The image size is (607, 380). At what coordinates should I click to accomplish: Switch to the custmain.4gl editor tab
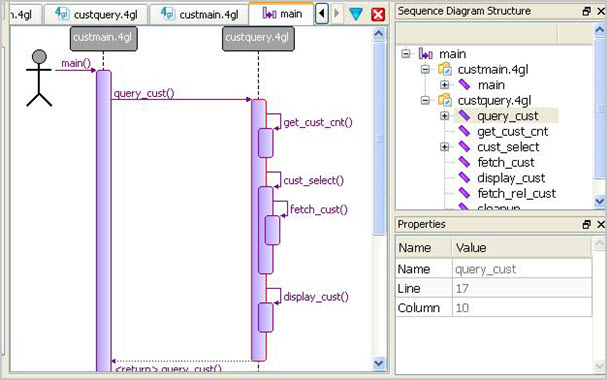199,14
